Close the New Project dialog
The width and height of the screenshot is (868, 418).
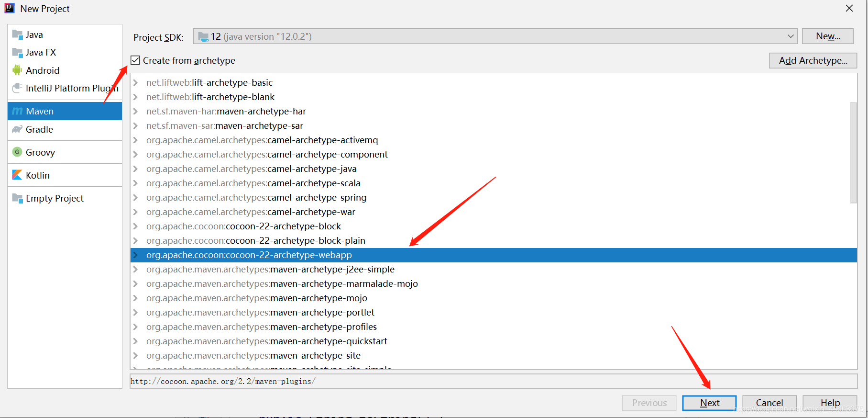tap(849, 8)
